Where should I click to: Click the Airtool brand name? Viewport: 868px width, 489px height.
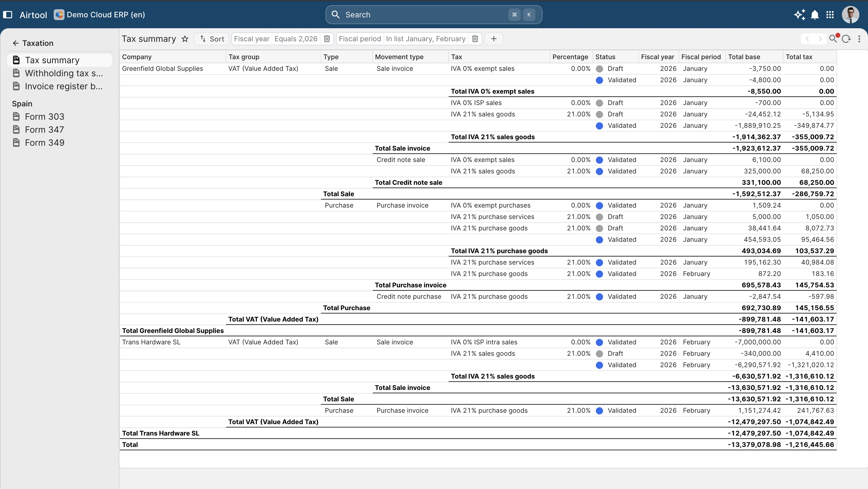pos(33,15)
